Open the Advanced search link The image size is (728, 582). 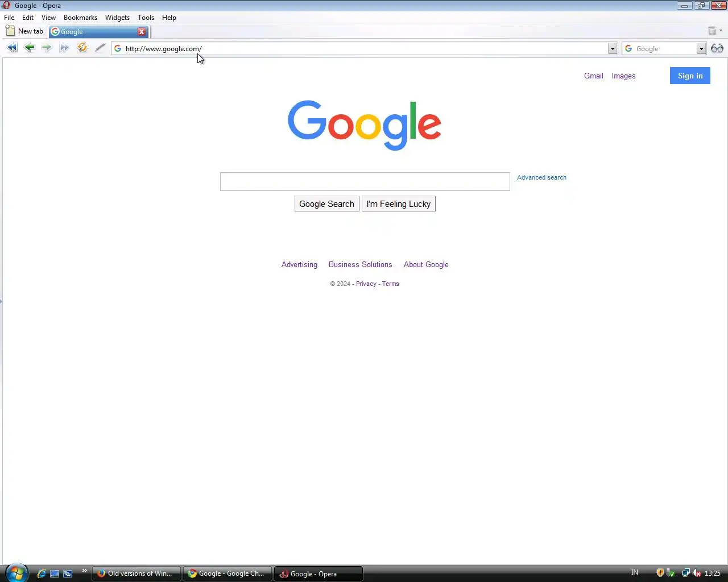point(541,177)
